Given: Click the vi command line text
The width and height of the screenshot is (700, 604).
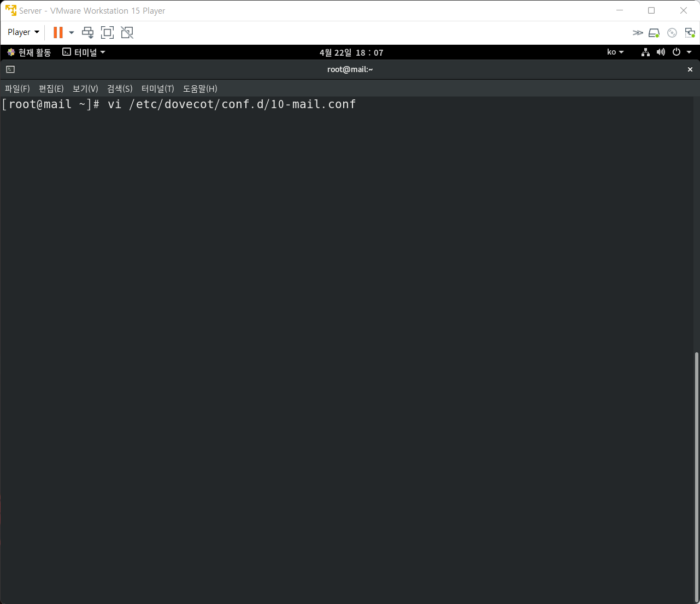Looking at the screenshot, I should point(232,104).
